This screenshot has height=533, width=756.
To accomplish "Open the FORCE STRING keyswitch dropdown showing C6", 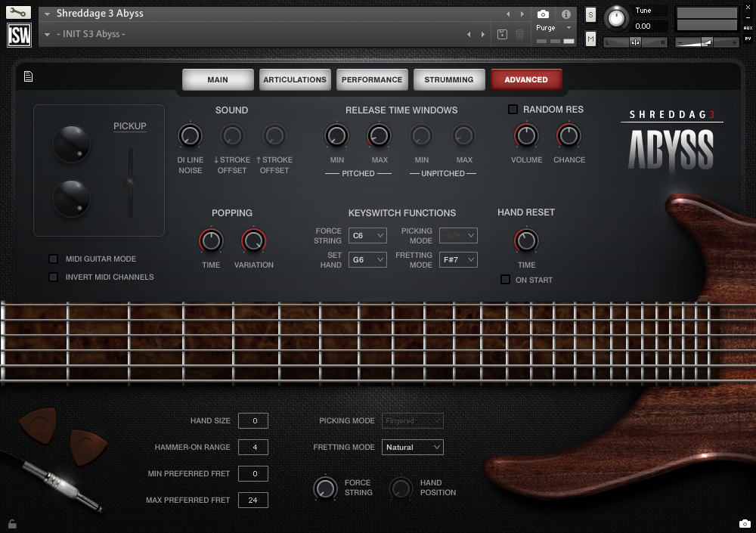I will click(367, 235).
